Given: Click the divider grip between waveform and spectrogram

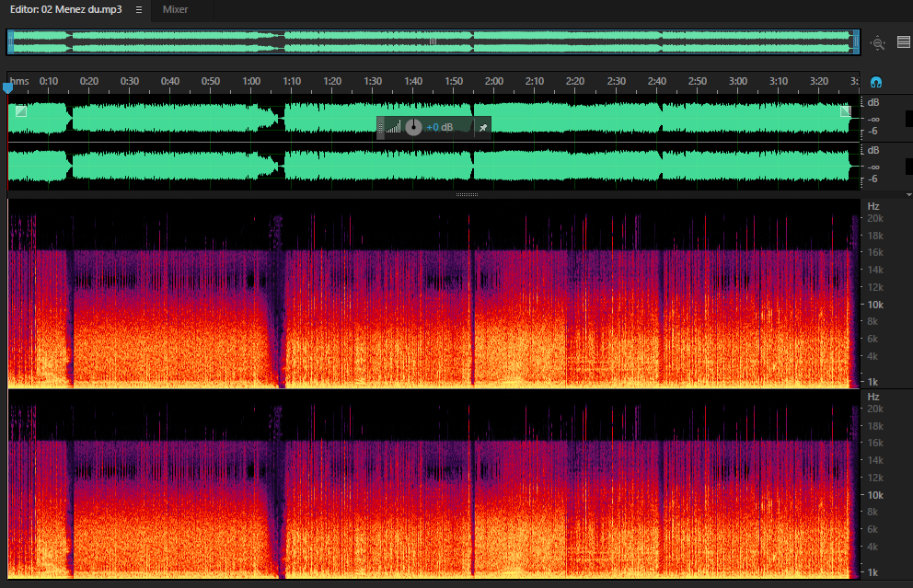Looking at the screenshot, I should click(467, 194).
